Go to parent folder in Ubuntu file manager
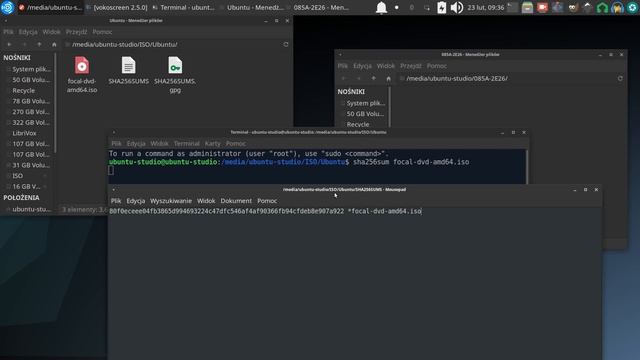 point(39,44)
